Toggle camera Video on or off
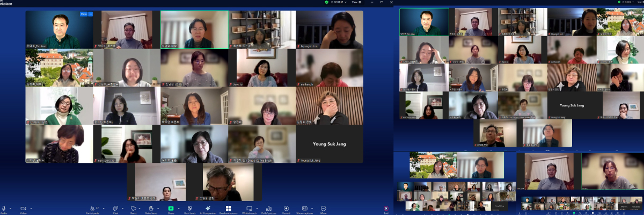The image size is (644, 215). [23, 208]
